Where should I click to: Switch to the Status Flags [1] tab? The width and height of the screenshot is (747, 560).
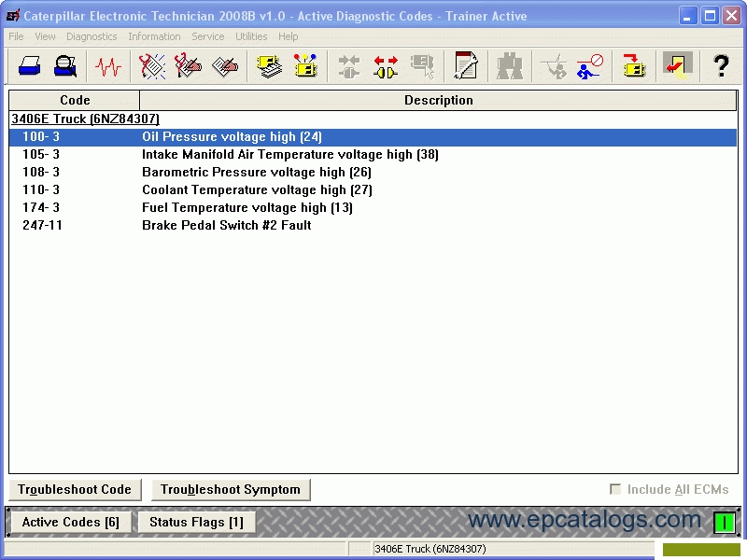pyautogui.click(x=196, y=522)
